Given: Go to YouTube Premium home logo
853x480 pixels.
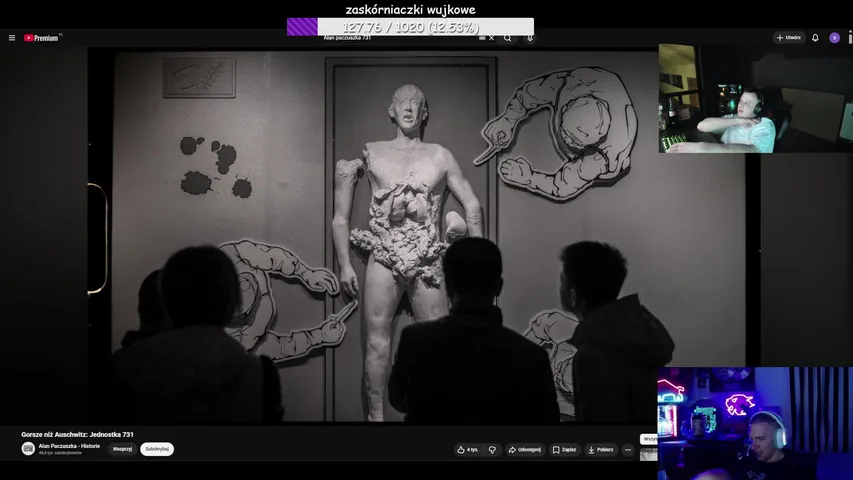Looking at the screenshot, I should tap(42, 38).
